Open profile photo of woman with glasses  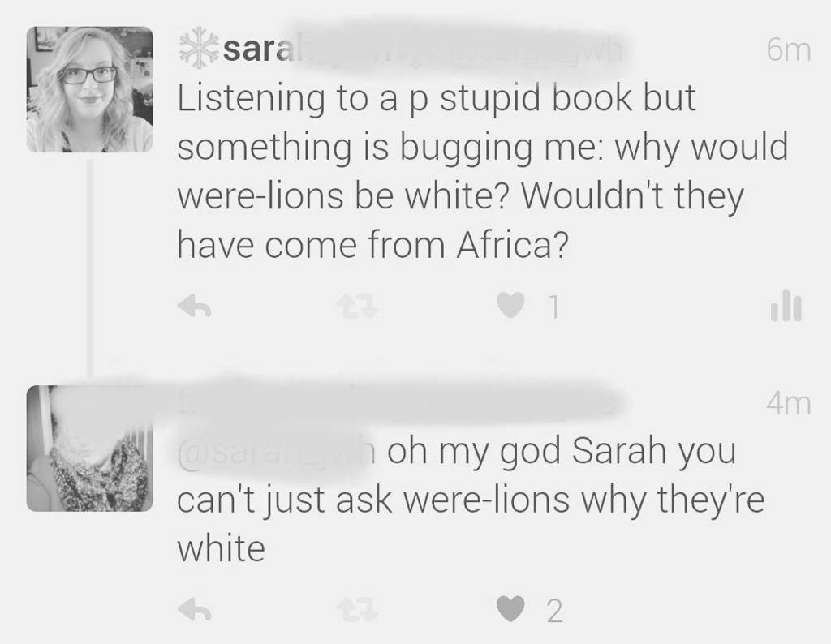pyautogui.click(x=89, y=89)
